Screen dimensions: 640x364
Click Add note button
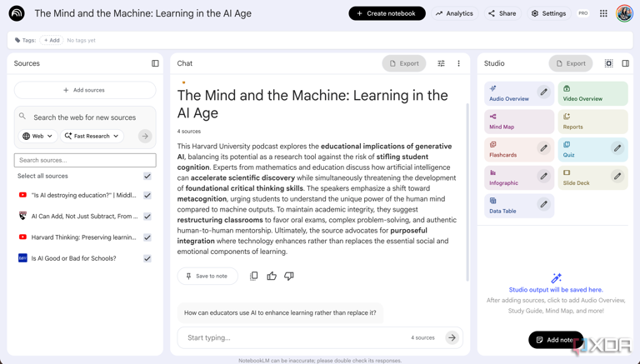[x=556, y=340]
